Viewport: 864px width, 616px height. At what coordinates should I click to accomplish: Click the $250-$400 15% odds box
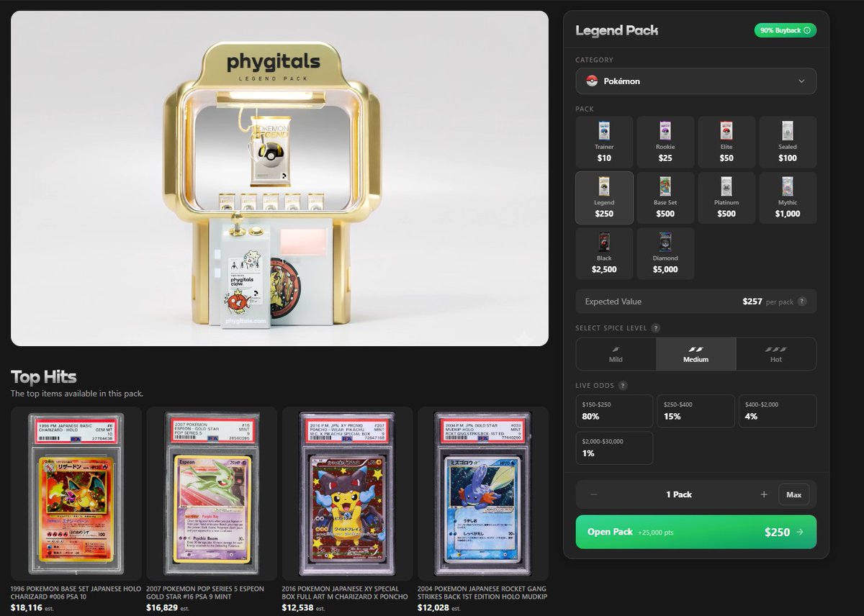pos(696,411)
